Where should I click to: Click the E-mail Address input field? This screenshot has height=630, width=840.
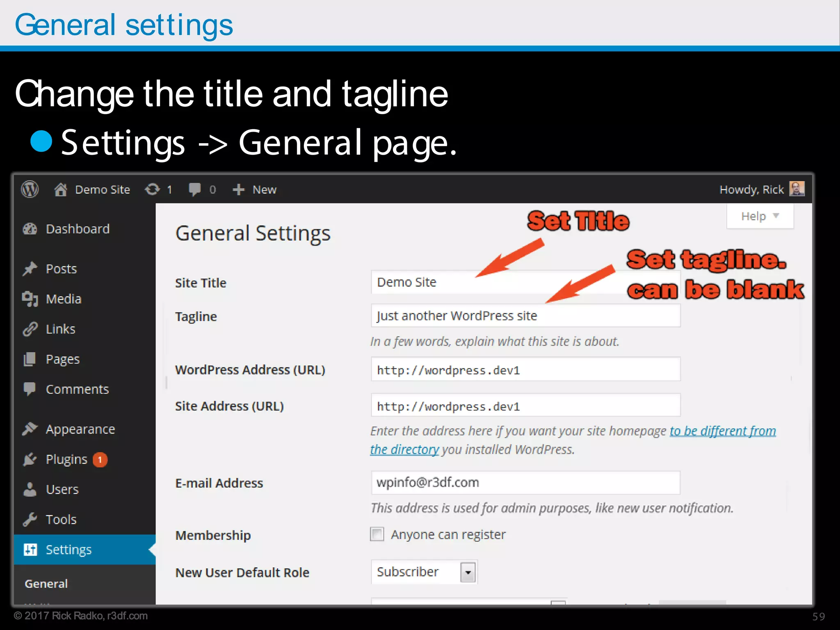525,483
